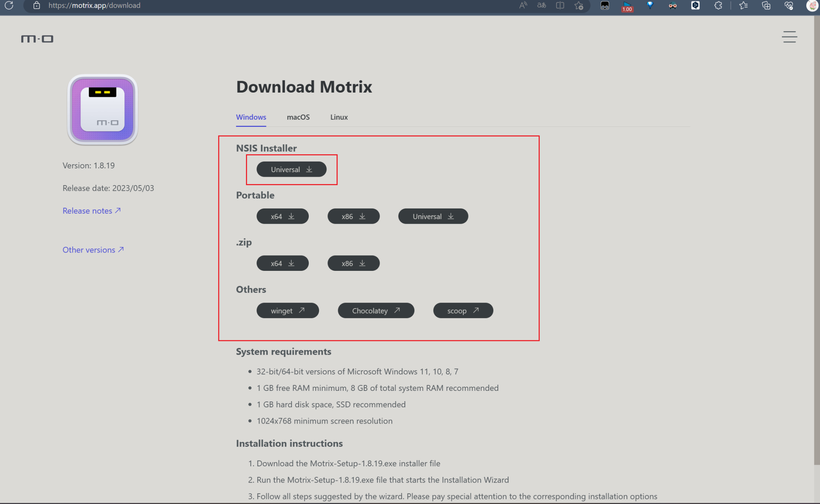820x504 pixels.
Task: Download the Portable x64 build
Action: [x=282, y=216]
